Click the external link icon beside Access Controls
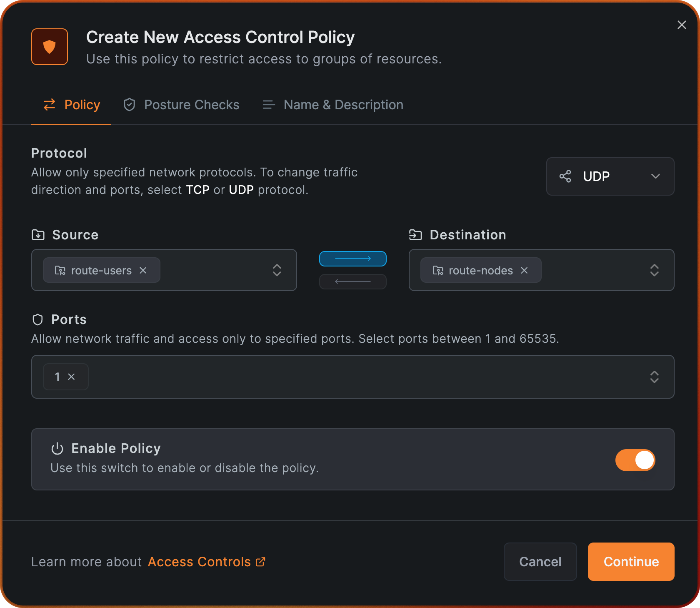The width and height of the screenshot is (700, 608). pos(260,562)
